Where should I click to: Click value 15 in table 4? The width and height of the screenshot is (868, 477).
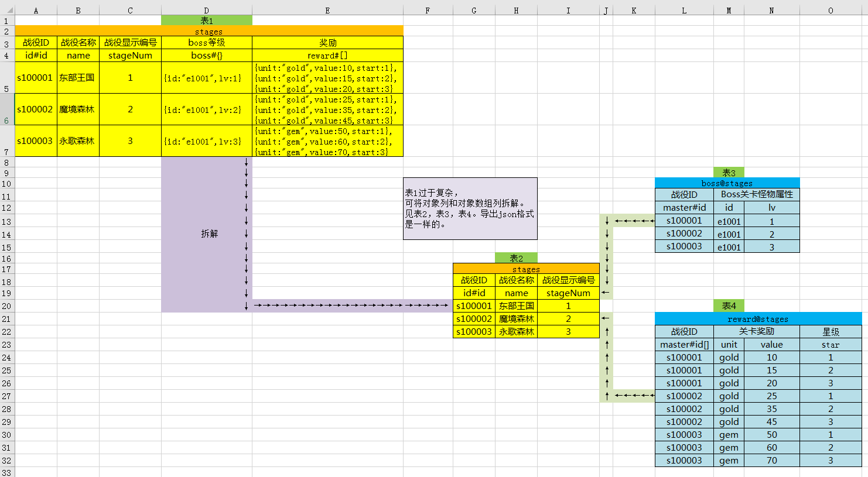[772, 370]
